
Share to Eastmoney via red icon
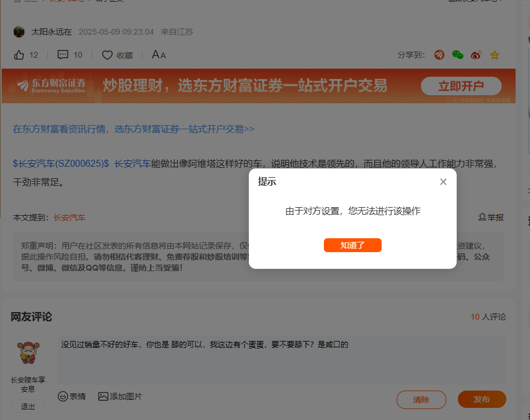point(439,55)
